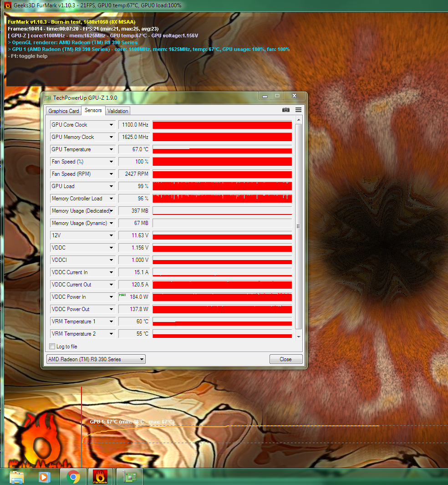Click the 67.0 °C temperature value
Image resolution: width=448 pixels, height=485 pixels.
click(134, 149)
